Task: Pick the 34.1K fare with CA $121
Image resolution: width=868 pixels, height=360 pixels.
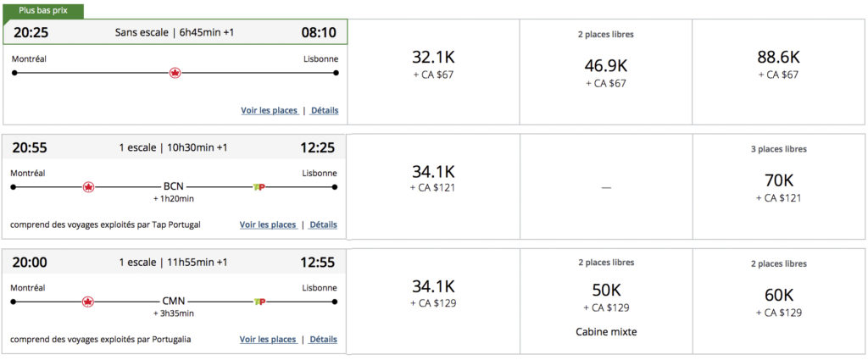Action: 432,179
